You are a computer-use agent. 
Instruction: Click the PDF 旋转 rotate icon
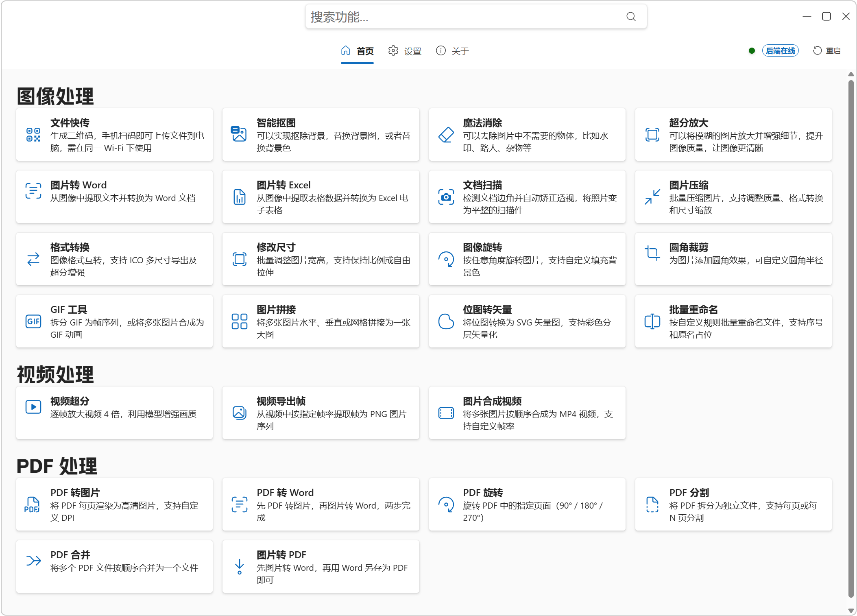point(446,505)
